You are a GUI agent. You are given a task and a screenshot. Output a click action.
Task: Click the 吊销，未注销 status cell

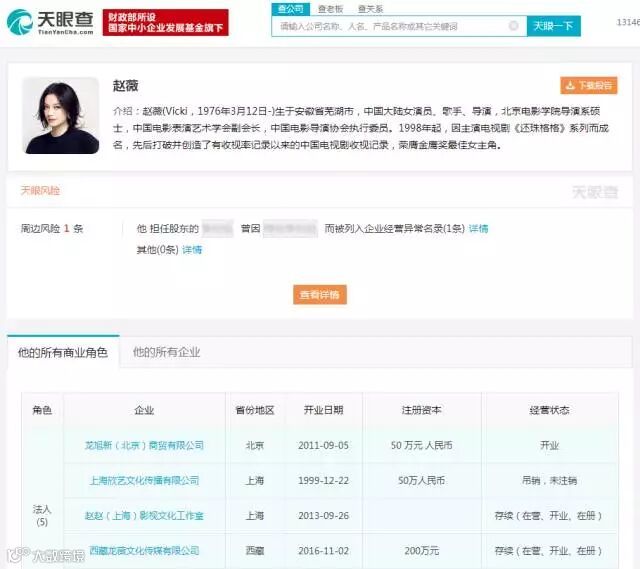(549, 480)
